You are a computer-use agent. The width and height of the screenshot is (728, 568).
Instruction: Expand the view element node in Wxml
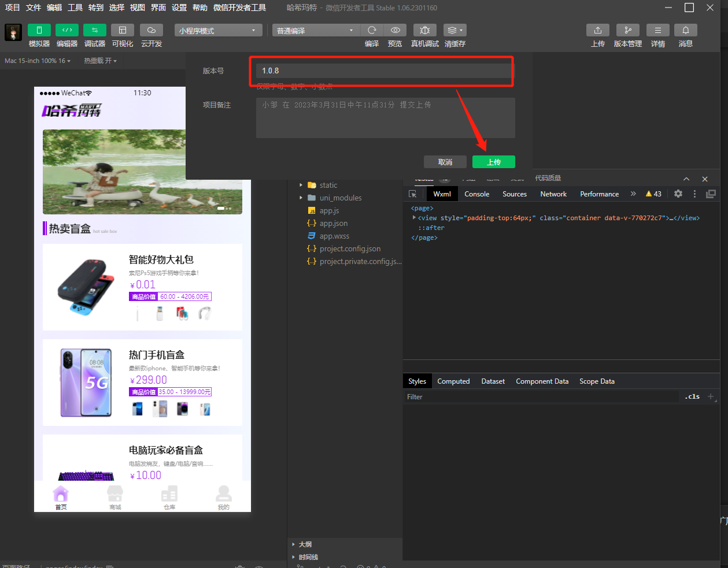coord(414,218)
